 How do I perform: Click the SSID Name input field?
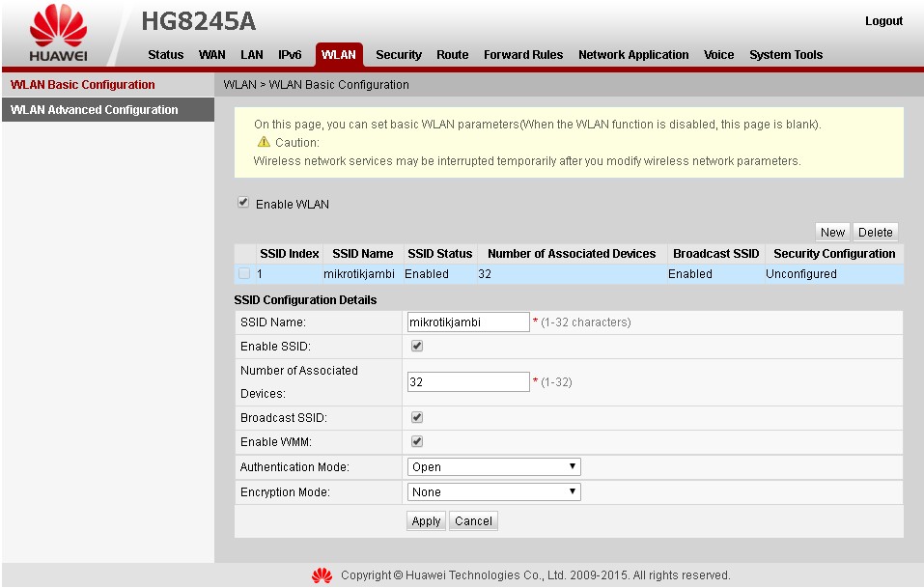tap(468, 322)
